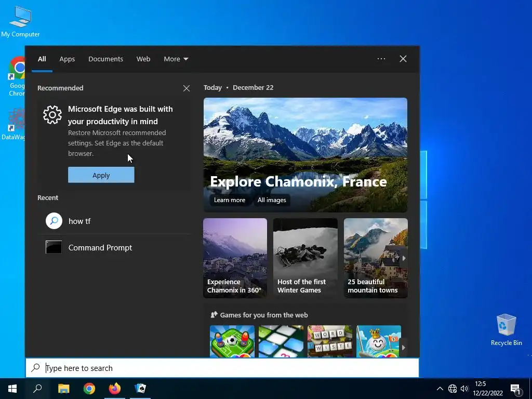The height and width of the screenshot is (399, 532).
Task: Click the Apply button for Edge settings
Action: 101,175
